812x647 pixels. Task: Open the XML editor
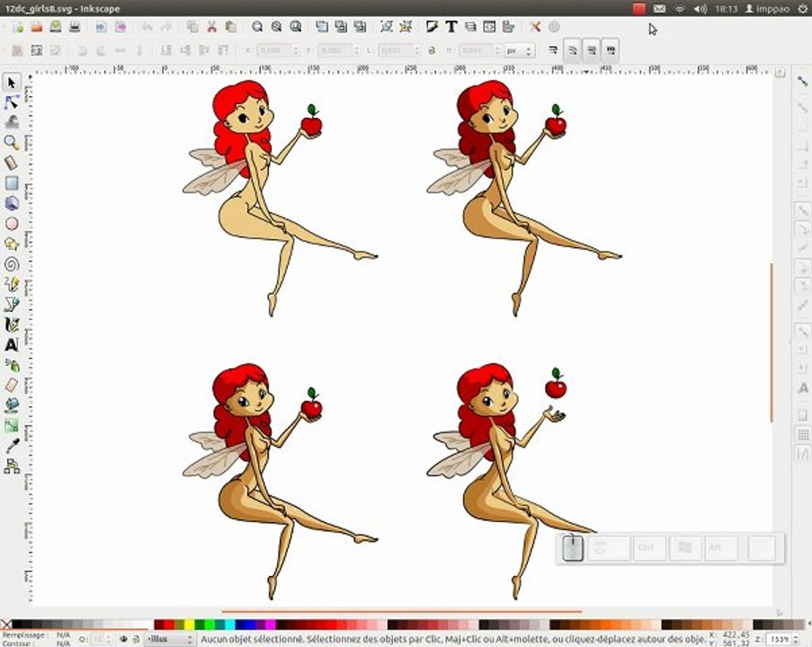tap(489, 27)
